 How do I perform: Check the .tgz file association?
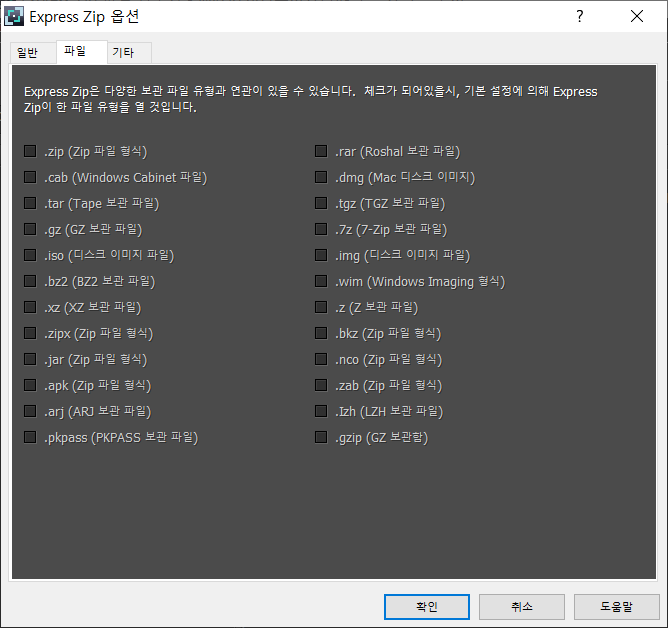tap(321, 203)
